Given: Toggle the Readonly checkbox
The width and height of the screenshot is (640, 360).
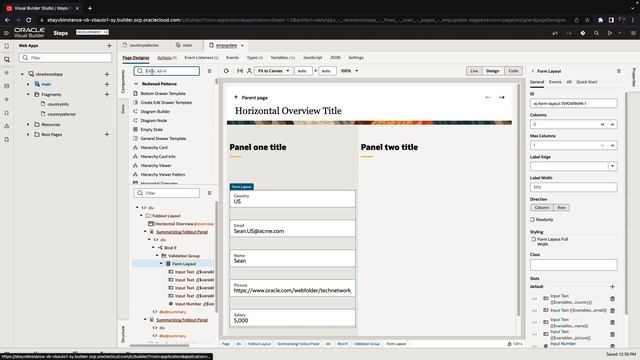Looking at the screenshot, I should (x=532, y=220).
